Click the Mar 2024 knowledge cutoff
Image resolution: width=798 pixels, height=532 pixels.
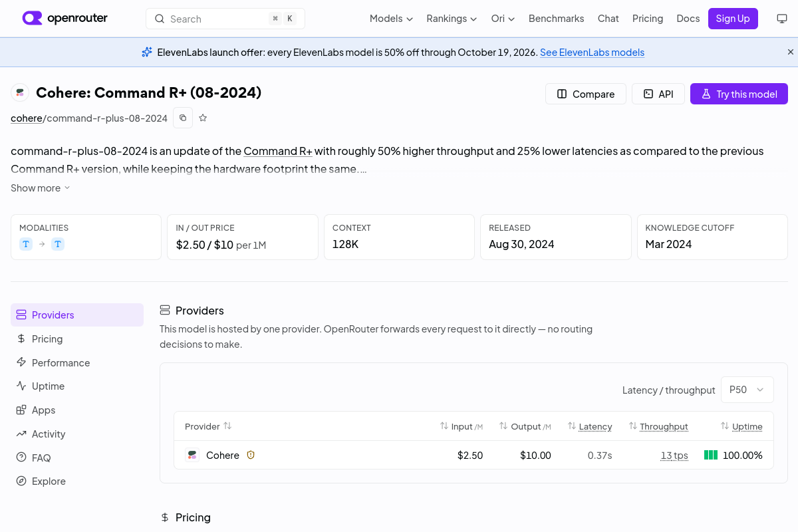(x=668, y=244)
